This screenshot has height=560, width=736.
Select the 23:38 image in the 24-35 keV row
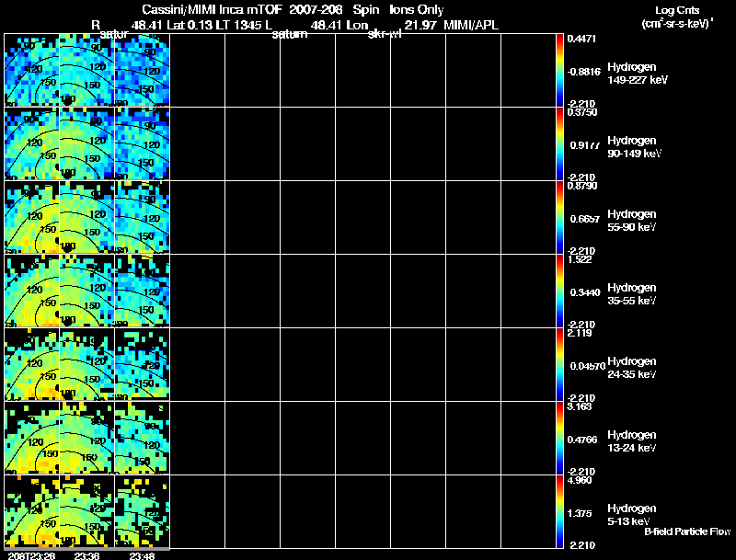click(86, 364)
